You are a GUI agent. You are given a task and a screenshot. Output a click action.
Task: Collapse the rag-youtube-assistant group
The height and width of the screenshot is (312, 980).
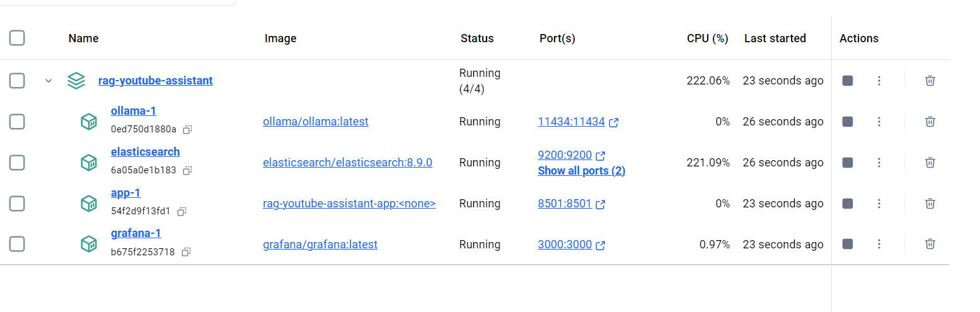(x=49, y=81)
